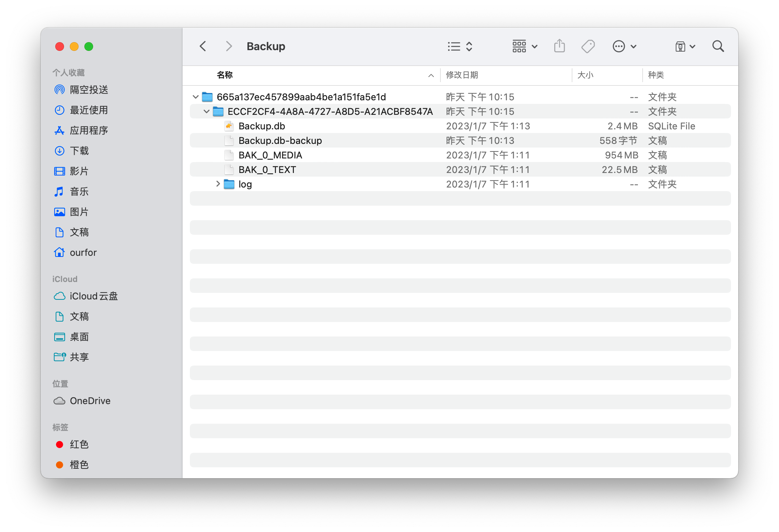
Task: Go back with the left chevron
Action: coord(203,46)
